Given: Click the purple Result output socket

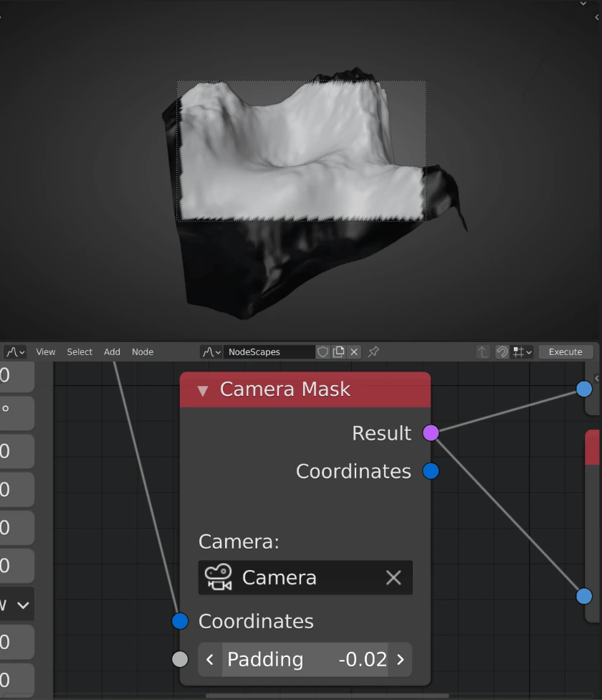Looking at the screenshot, I should (431, 432).
